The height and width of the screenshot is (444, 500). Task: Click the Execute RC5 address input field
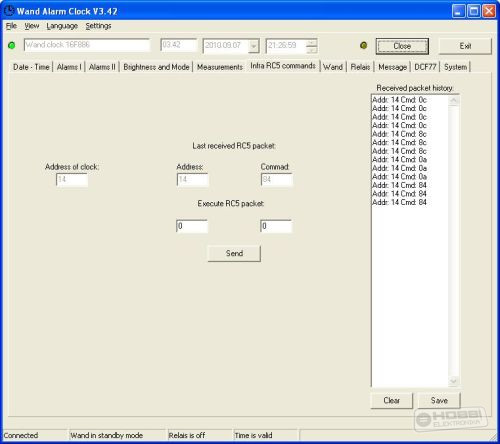pos(192,226)
